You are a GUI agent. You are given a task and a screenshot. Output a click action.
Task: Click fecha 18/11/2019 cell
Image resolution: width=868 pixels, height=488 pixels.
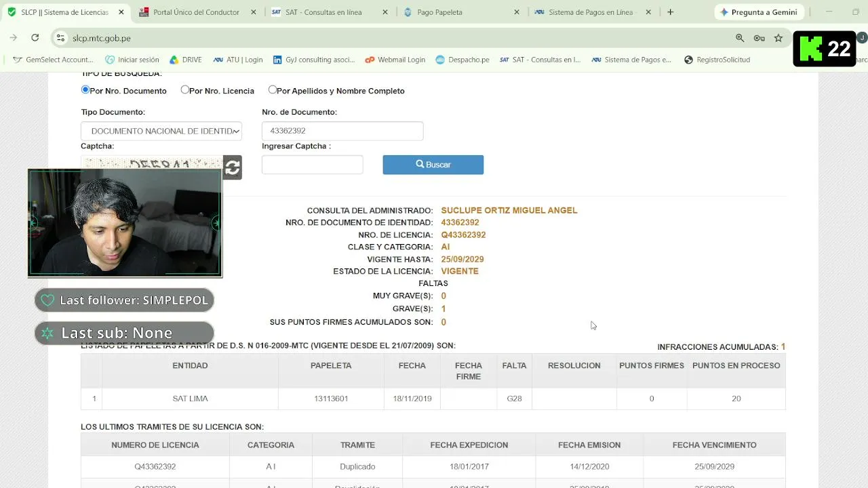(412, 399)
